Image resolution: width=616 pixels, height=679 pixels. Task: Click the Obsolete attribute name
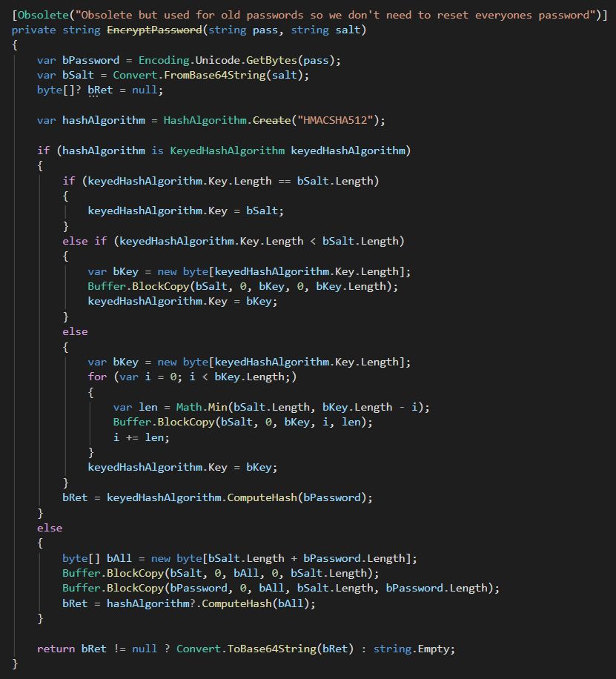pos(43,15)
